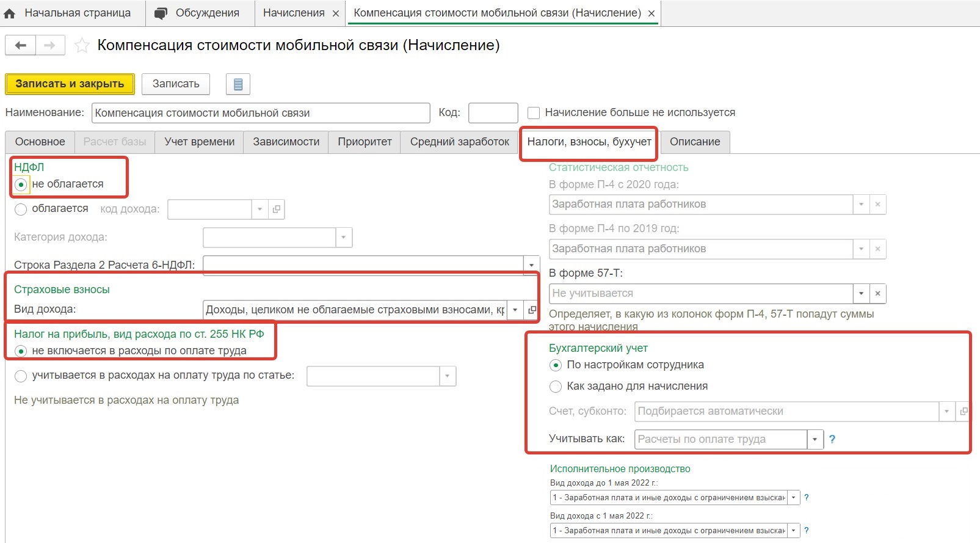Image resolution: width=980 pixels, height=543 pixels.
Task: Select the НДФЛ облагается radio button
Action: (21, 210)
